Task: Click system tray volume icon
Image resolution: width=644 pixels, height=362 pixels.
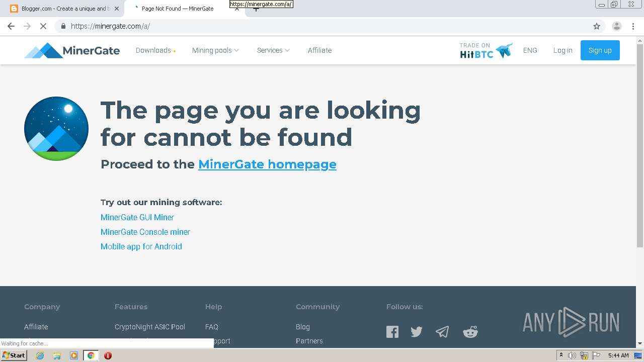Action: [572, 355]
